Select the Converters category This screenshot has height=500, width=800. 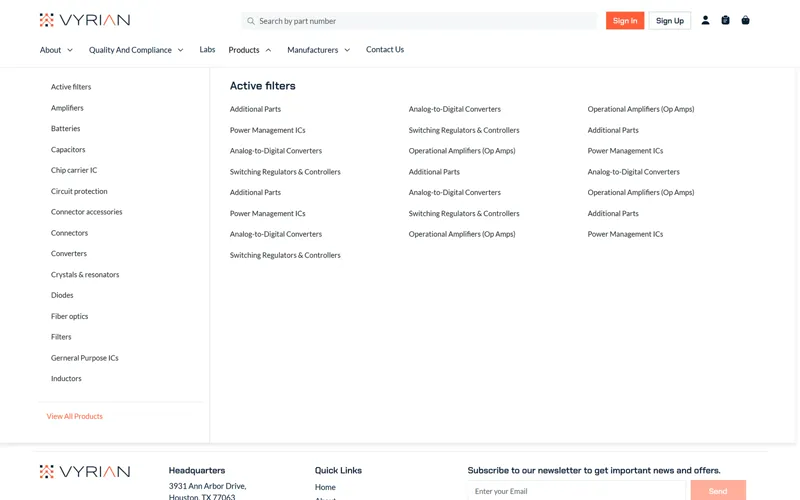pos(69,254)
